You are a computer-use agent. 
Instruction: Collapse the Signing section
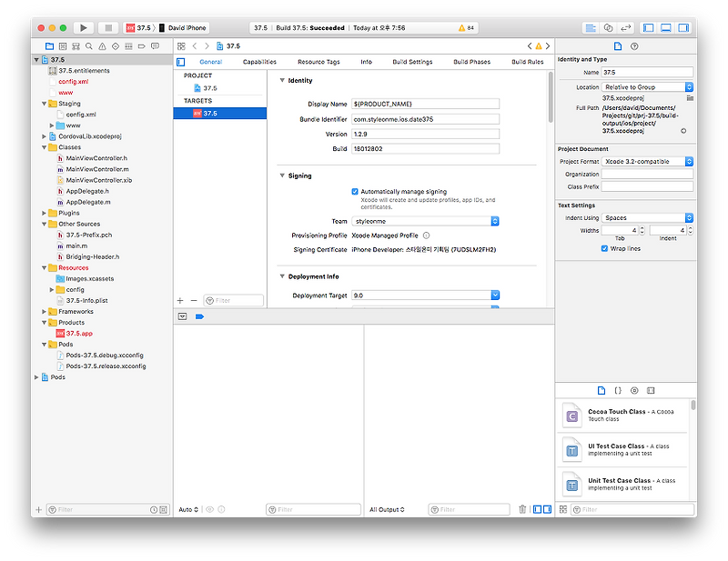point(282,175)
